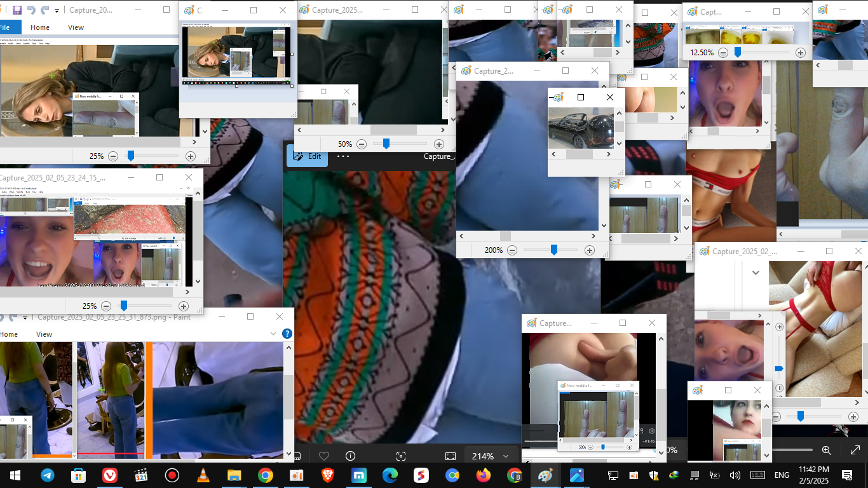This screenshot has width=868, height=488.
Task: Launch VLC media player from the taskbar
Action: (203, 475)
